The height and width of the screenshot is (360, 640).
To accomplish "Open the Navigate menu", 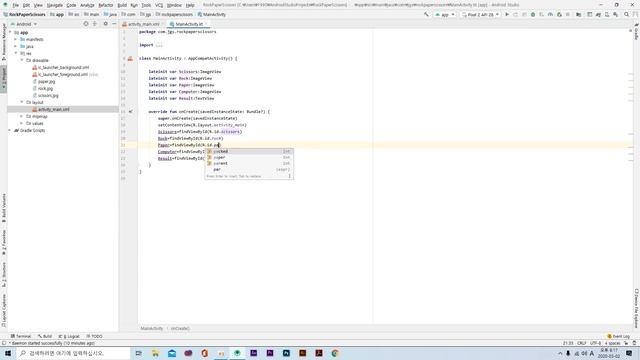I will tap(54, 5).
